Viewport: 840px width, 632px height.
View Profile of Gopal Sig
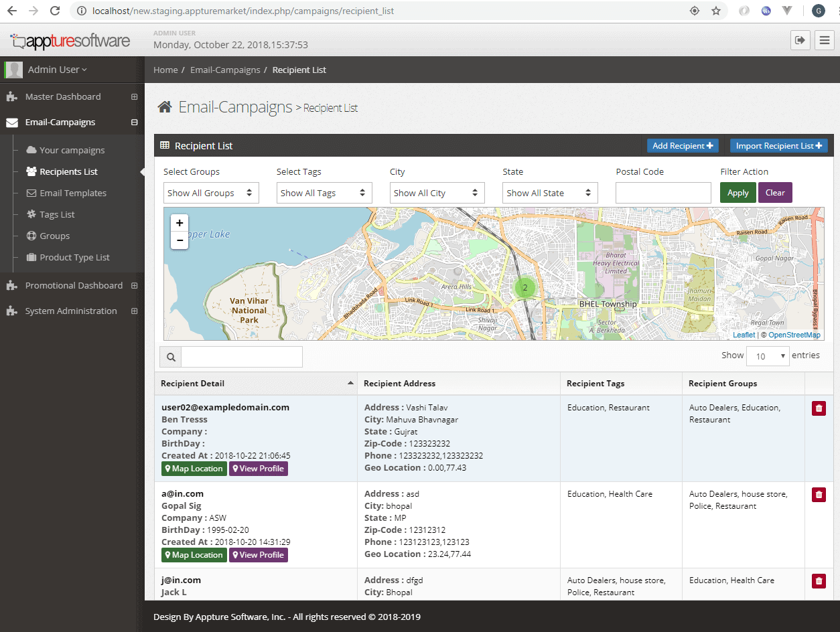tap(259, 555)
